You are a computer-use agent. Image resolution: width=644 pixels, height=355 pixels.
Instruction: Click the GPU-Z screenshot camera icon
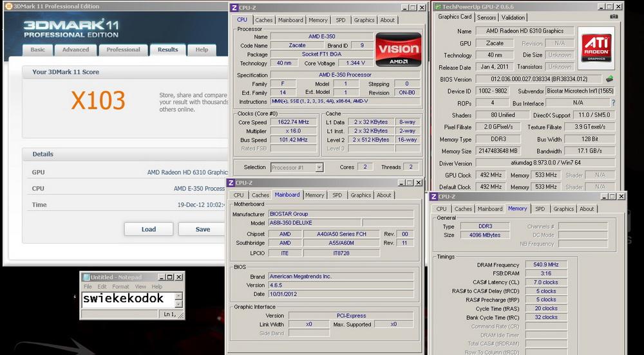[614, 17]
